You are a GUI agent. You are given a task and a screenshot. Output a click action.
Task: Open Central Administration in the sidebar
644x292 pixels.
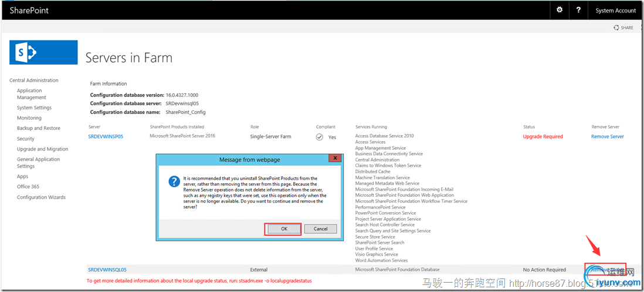pos(33,80)
